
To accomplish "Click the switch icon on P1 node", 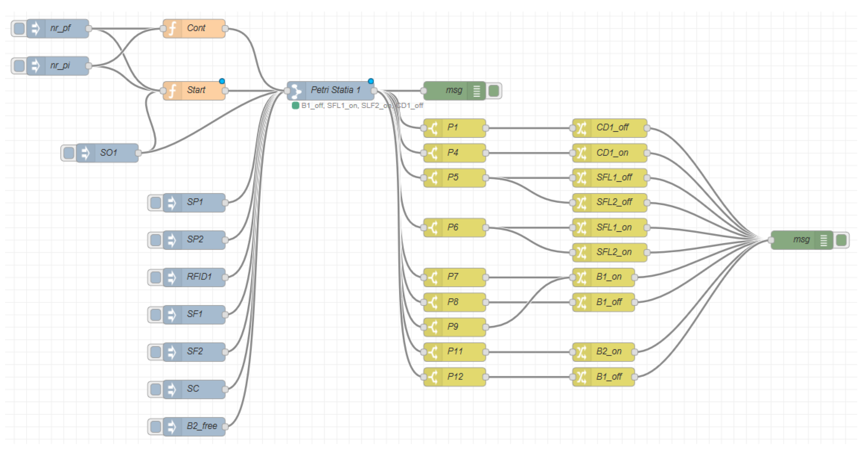I will 433,128.
